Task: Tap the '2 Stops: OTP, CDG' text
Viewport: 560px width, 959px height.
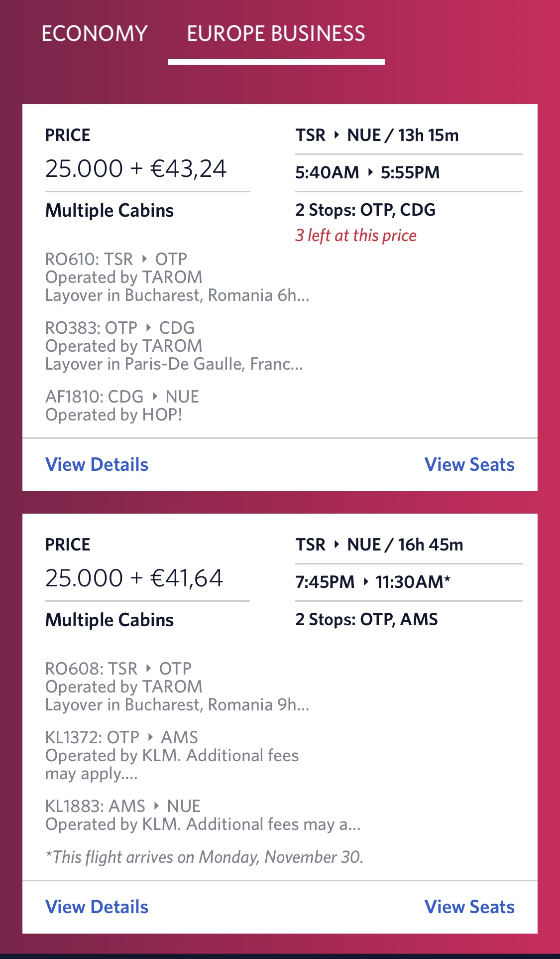Action: 365,210
